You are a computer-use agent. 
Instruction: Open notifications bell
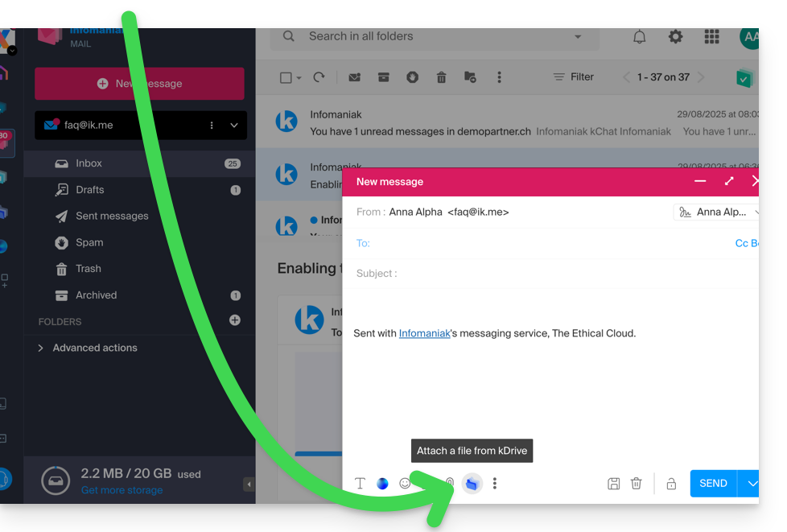point(640,37)
